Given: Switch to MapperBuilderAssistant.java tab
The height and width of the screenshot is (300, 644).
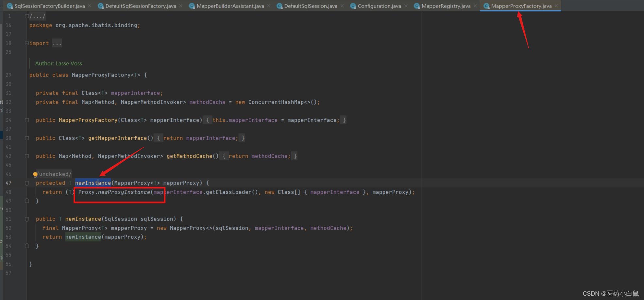Looking at the screenshot, I should (230, 6).
